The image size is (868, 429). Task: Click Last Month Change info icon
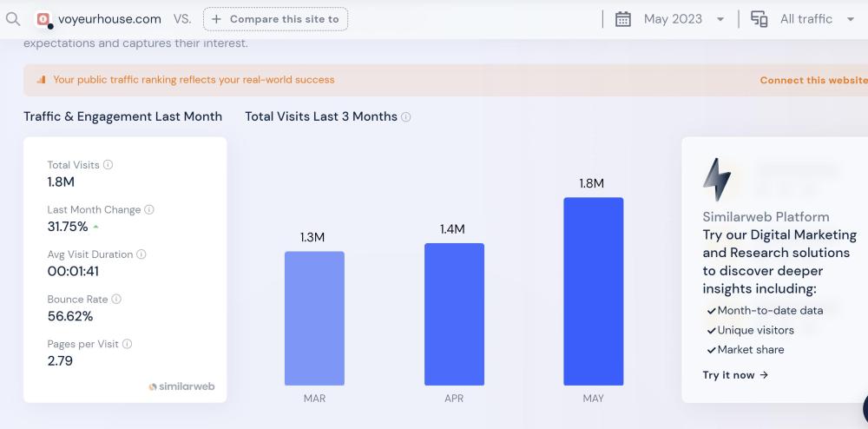tap(149, 210)
